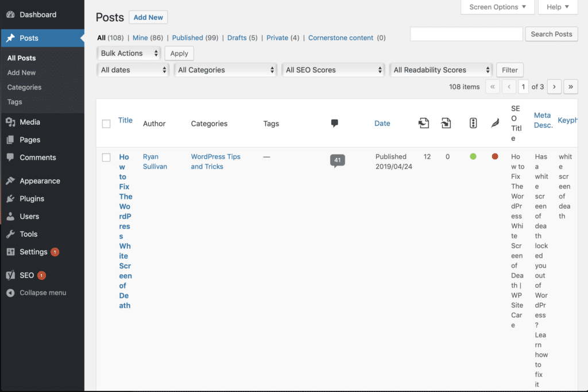Click the Media library icon
This screenshot has height=392, width=588.
(10, 122)
